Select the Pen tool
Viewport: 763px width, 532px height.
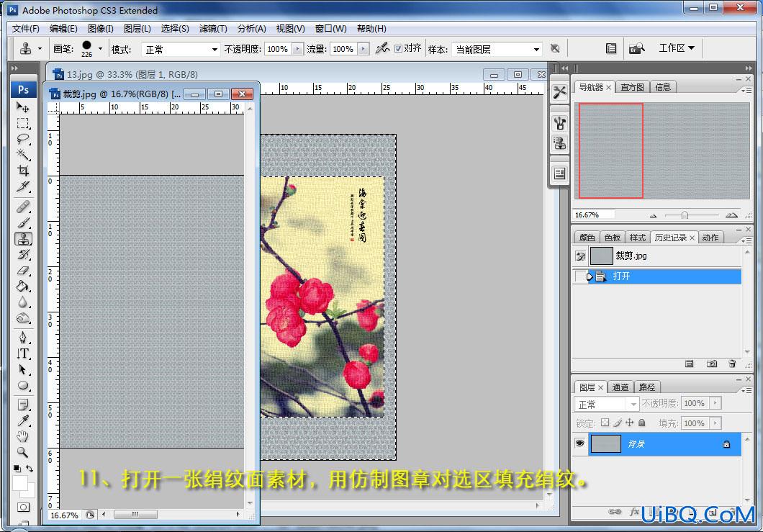tap(23, 338)
